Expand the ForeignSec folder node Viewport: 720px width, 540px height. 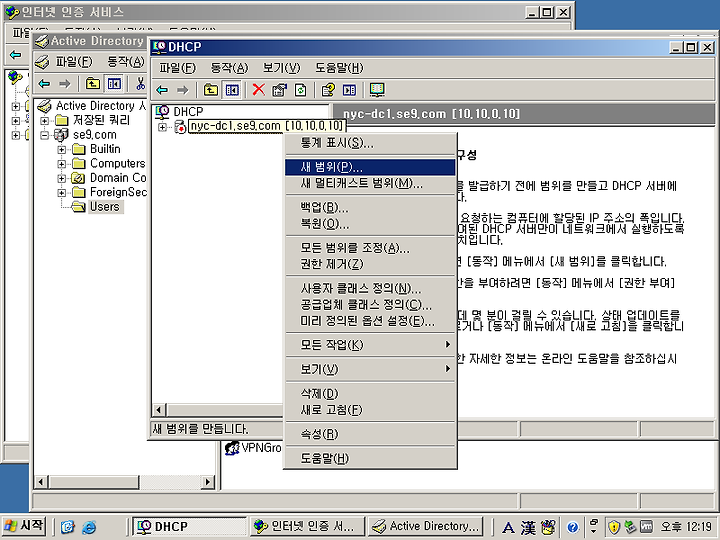62,193
